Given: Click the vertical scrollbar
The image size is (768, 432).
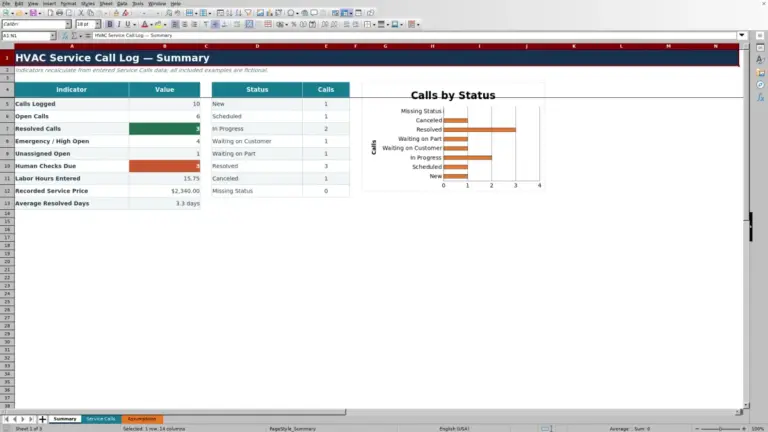Looking at the screenshot, I should click(746, 225).
